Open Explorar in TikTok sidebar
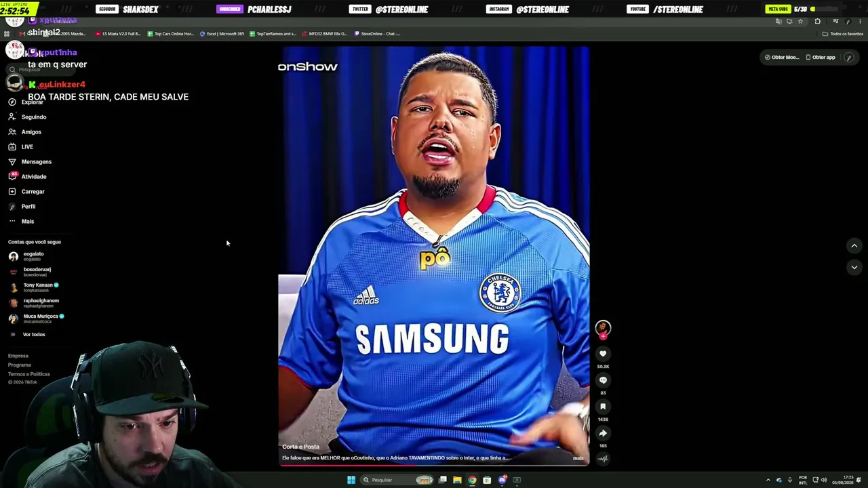 [26, 102]
